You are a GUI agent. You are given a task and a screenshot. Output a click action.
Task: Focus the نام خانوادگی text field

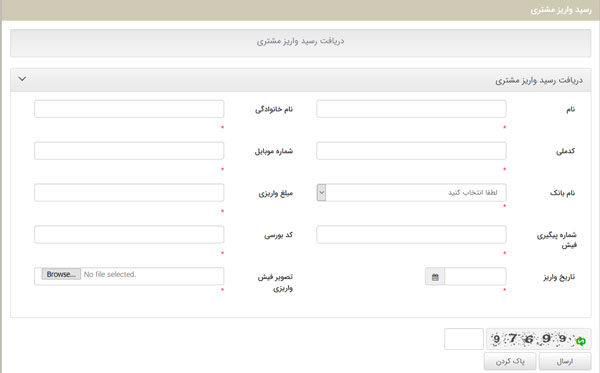(x=129, y=109)
